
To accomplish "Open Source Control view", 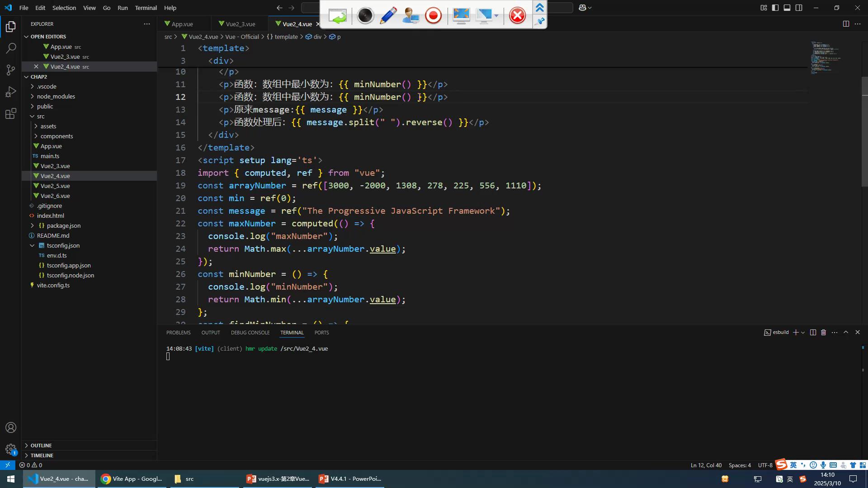I will (x=11, y=70).
